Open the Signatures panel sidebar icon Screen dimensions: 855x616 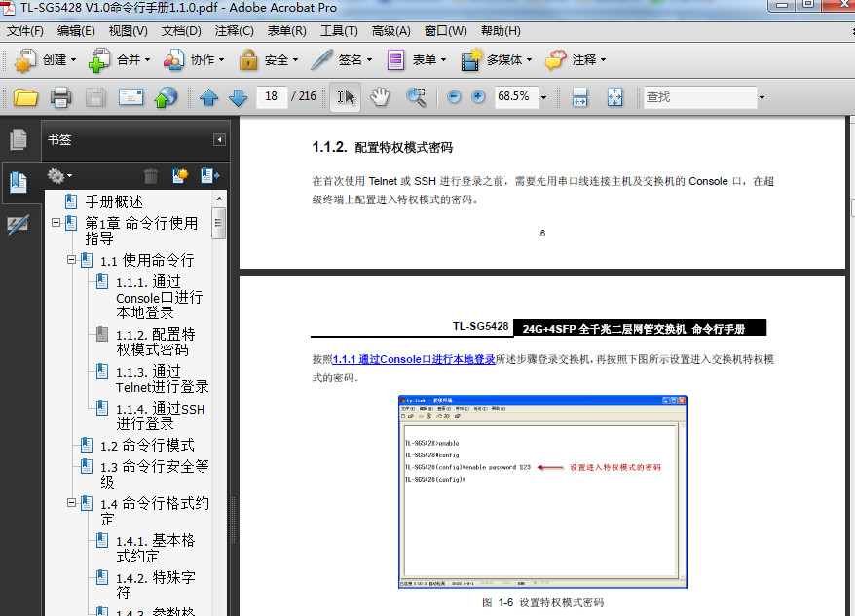(19, 224)
